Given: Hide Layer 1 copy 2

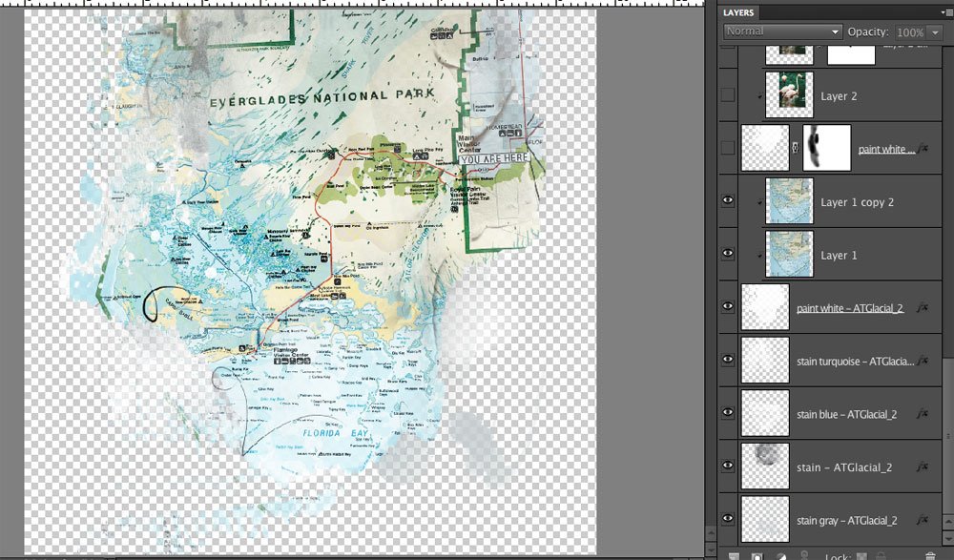Looking at the screenshot, I should click(728, 201).
